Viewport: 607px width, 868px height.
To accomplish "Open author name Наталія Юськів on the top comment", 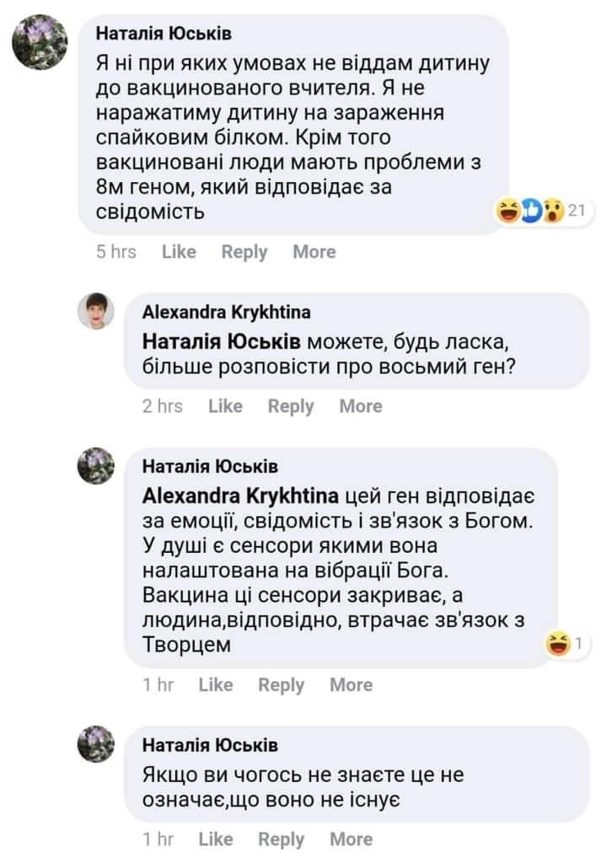I will (163, 34).
